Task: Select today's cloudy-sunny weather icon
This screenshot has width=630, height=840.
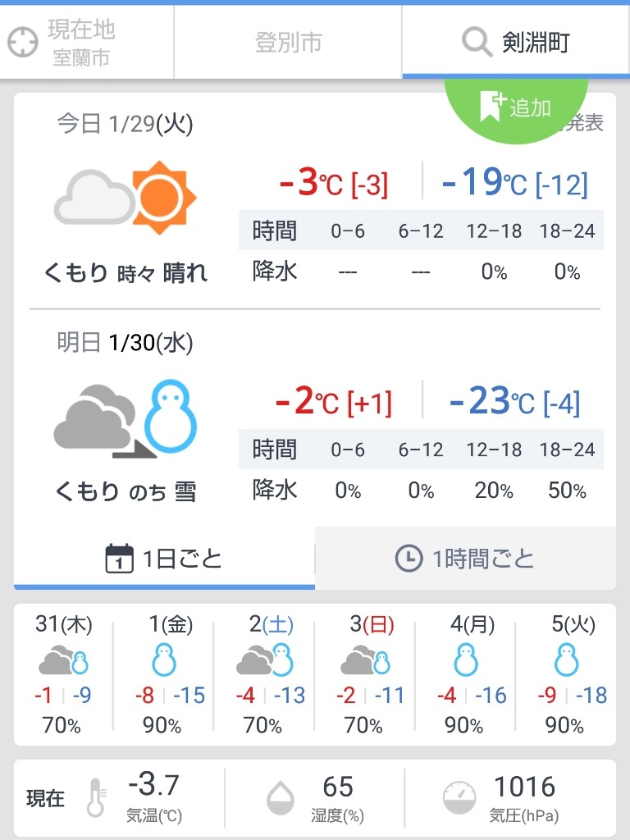Action: [x=126, y=198]
